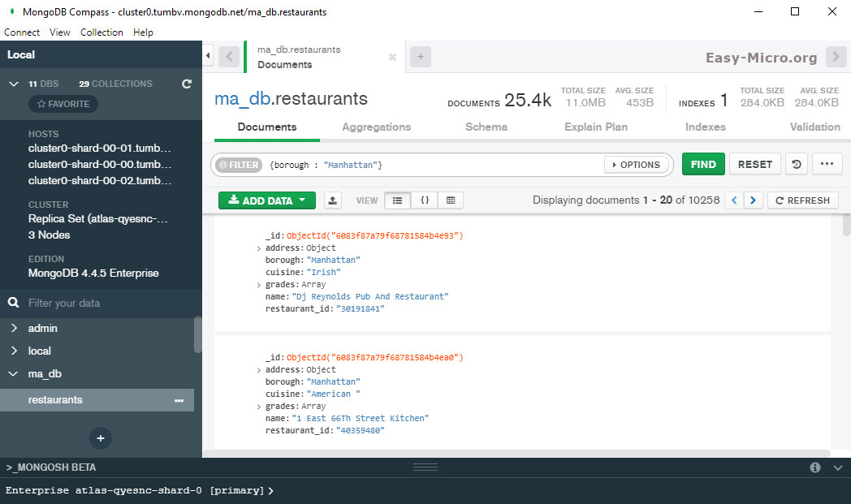This screenshot has width=851, height=504.
Task: Expand query OPTIONS
Action: (636, 165)
